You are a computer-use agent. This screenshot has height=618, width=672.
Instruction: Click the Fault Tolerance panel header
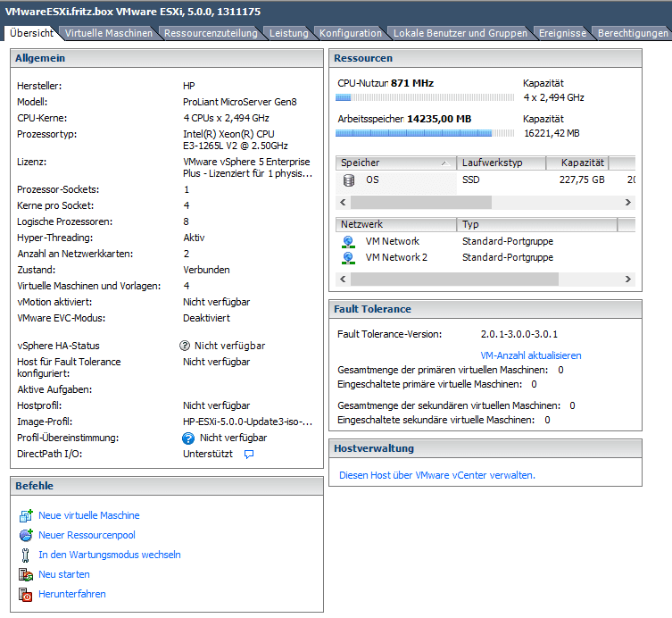[485, 309]
